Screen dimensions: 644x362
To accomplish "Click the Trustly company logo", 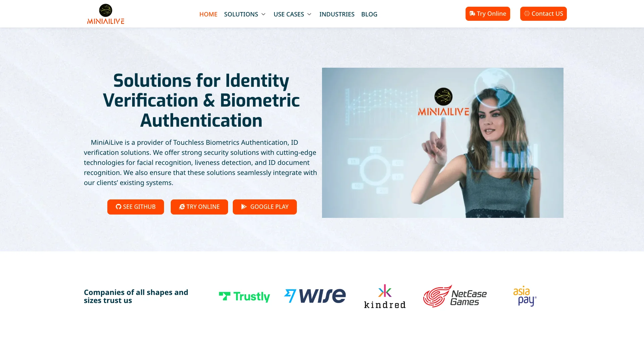I will click(x=245, y=296).
